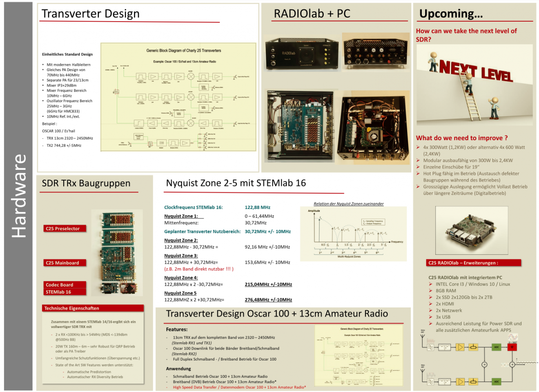Click 'TRX 13cm 2320 – 2450MHz' line

tap(70, 138)
